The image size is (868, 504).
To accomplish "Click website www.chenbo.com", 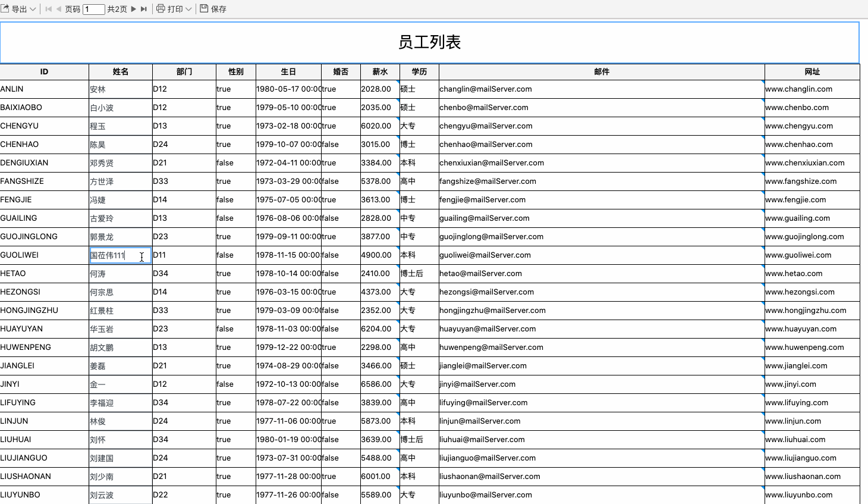I will [x=797, y=107].
